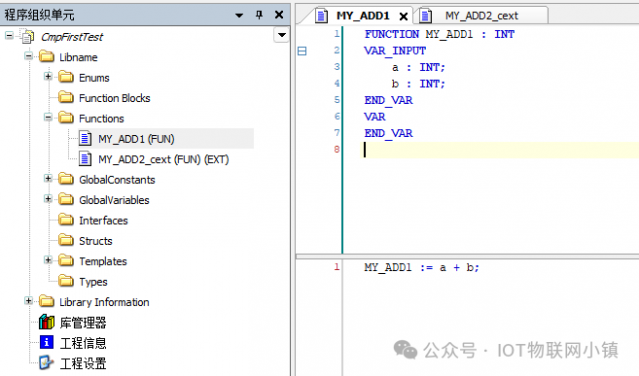Image resolution: width=639 pixels, height=376 pixels.
Task: Click the VAR keyword on line 6
Action: [x=375, y=117]
